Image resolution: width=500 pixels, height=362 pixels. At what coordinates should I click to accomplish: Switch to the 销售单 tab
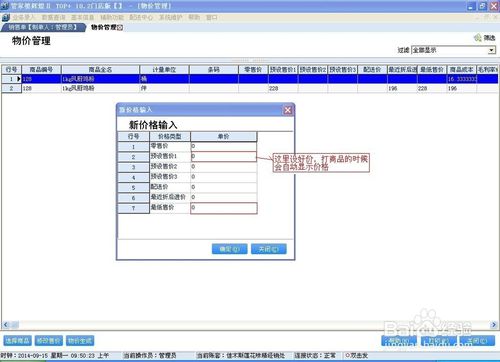[43, 27]
